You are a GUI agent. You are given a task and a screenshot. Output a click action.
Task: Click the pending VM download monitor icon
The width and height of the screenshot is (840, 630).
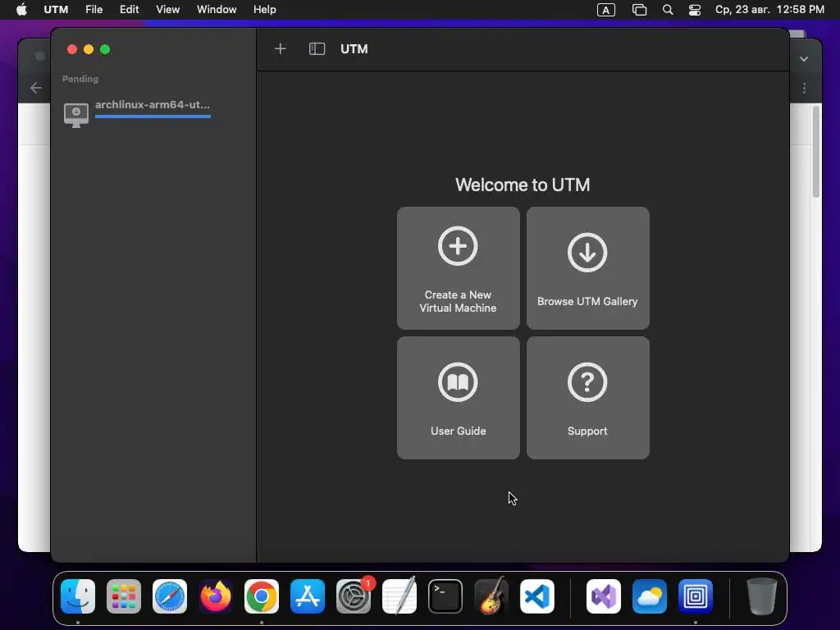coord(76,115)
